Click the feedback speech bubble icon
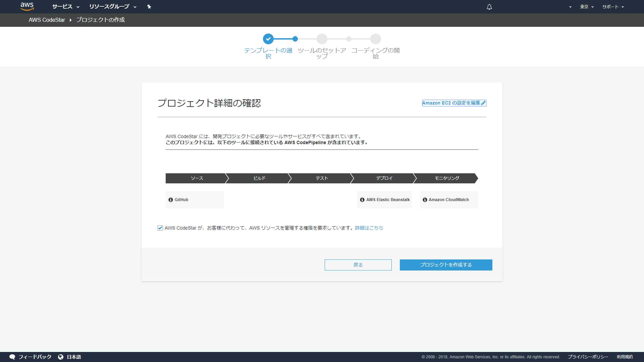 click(x=12, y=357)
